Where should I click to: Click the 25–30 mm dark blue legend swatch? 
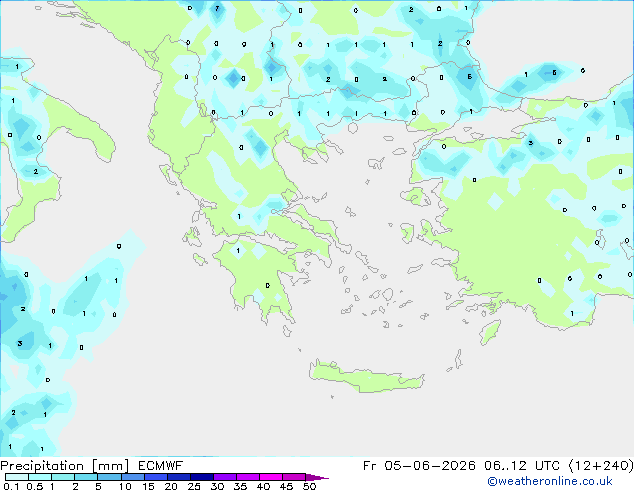[202, 477]
